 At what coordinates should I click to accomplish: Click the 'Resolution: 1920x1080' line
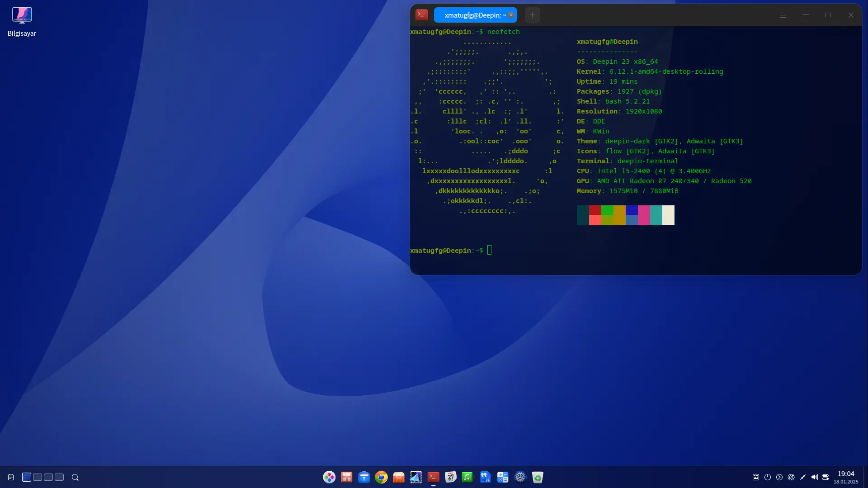click(619, 111)
